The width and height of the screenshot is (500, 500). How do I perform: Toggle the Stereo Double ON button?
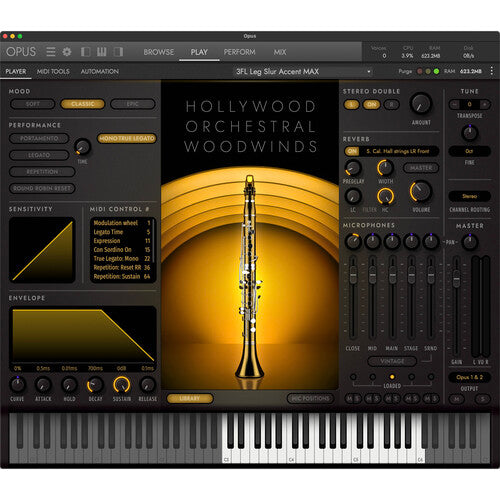pos(371,105)
